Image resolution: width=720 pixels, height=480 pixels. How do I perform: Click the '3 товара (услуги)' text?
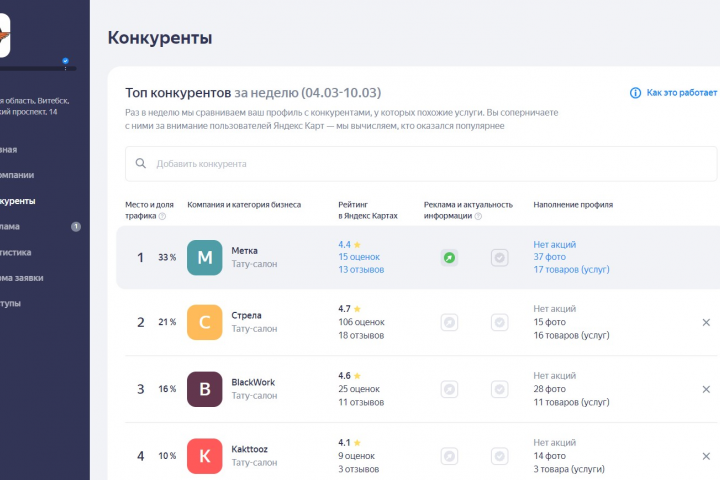pos(569,470)
